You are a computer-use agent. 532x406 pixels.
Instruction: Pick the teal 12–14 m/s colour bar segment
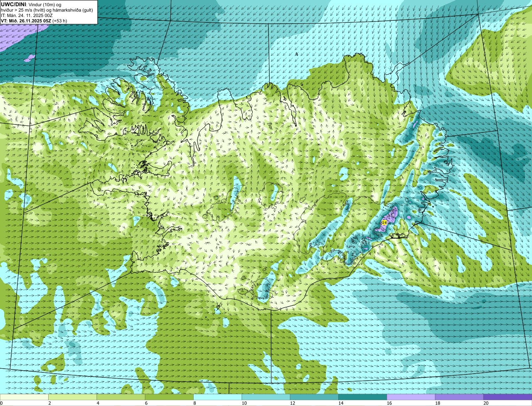point(314,397)
